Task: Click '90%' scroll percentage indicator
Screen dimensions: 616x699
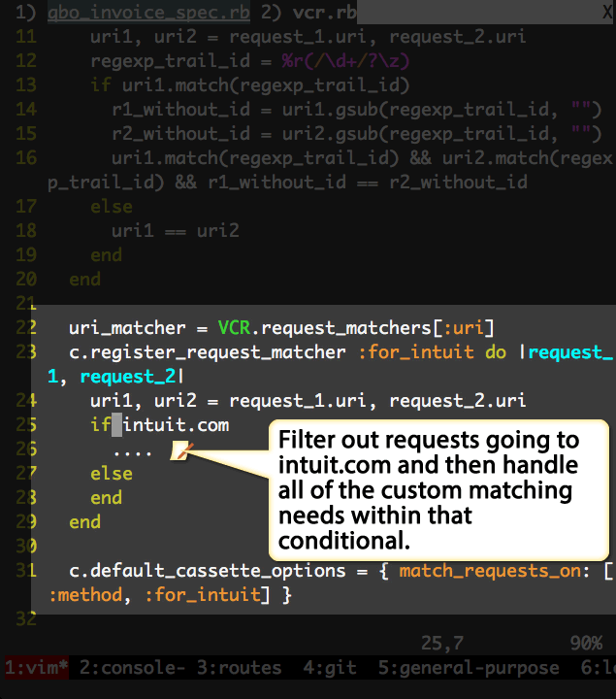Action: coord(586,644)
